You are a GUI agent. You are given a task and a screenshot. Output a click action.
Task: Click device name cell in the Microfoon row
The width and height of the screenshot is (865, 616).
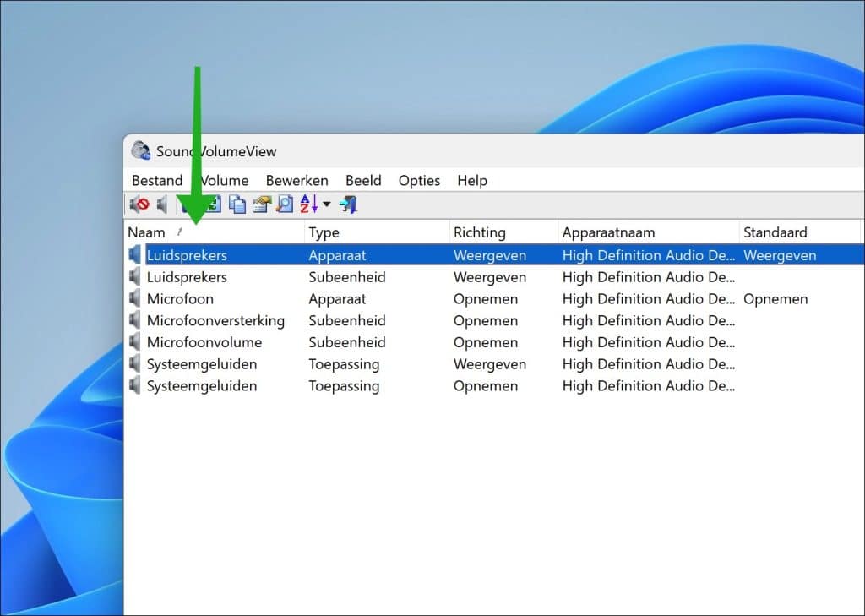click(x=649, y=299)
